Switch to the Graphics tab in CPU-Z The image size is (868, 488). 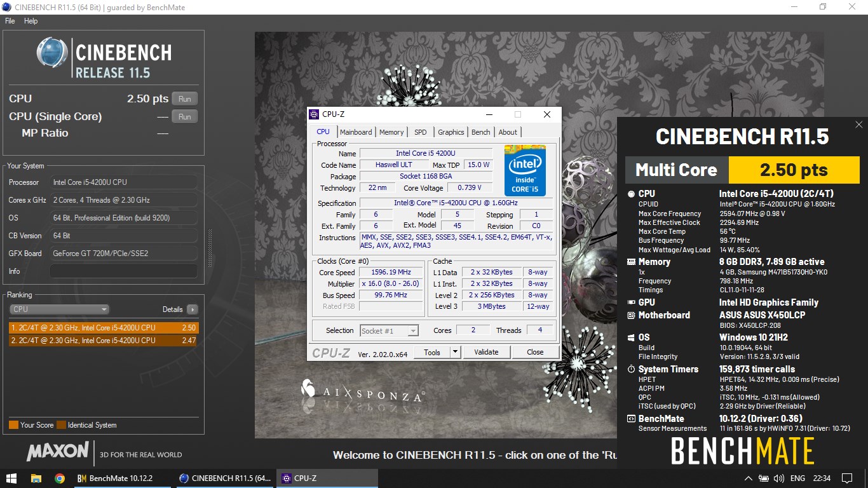[451, 132]
